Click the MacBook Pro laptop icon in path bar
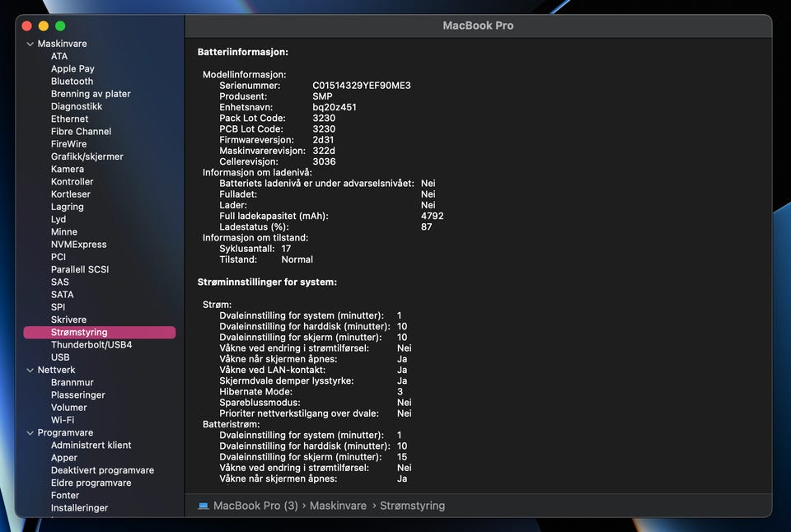This screenshot has height=532, width=791. (204, 506)
